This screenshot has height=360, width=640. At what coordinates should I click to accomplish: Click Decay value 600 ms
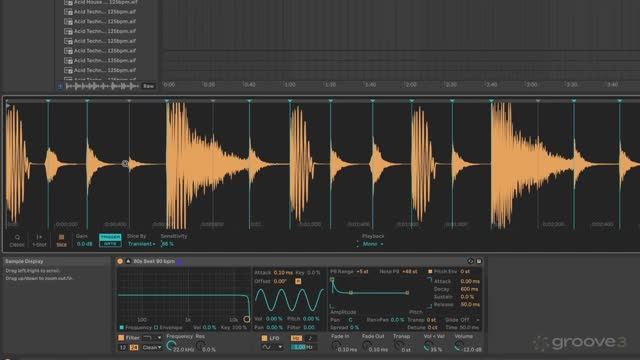coord(469,289)
